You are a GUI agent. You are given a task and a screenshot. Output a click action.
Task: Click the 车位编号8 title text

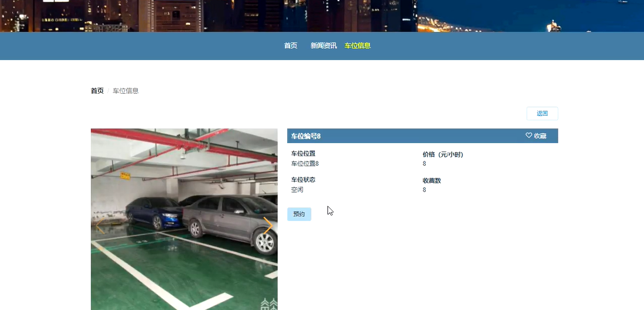point(306,136)
